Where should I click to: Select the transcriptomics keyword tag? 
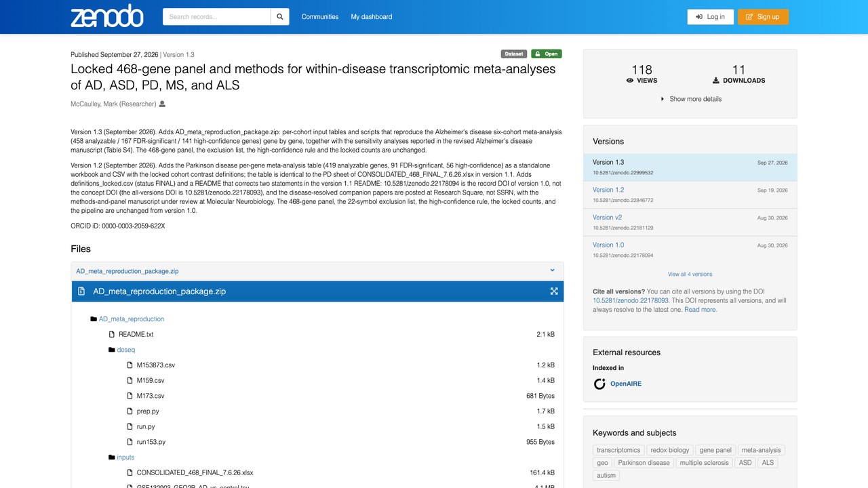click(x=618, y=450)
